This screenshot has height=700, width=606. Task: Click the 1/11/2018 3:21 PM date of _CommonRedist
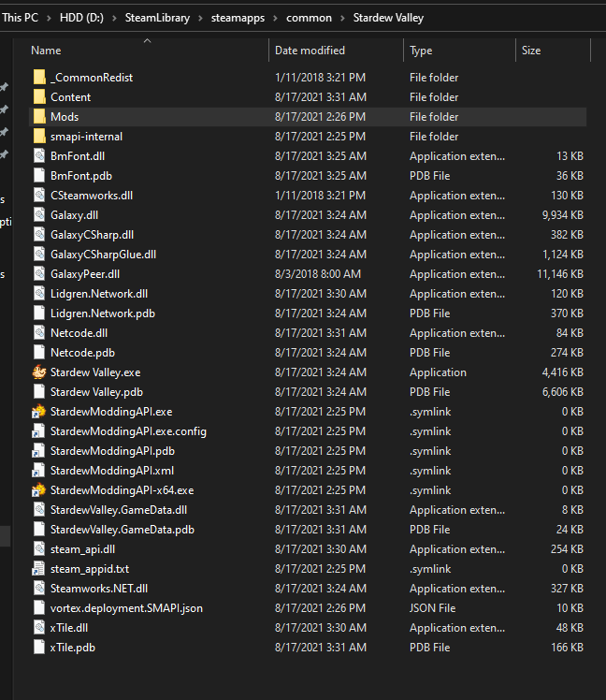click(320, 78)
